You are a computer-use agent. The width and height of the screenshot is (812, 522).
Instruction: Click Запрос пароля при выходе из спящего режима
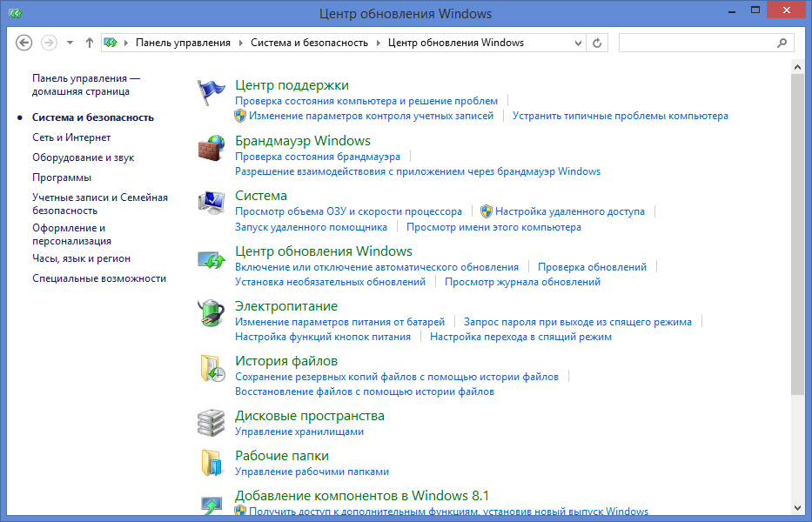(577, 322)
